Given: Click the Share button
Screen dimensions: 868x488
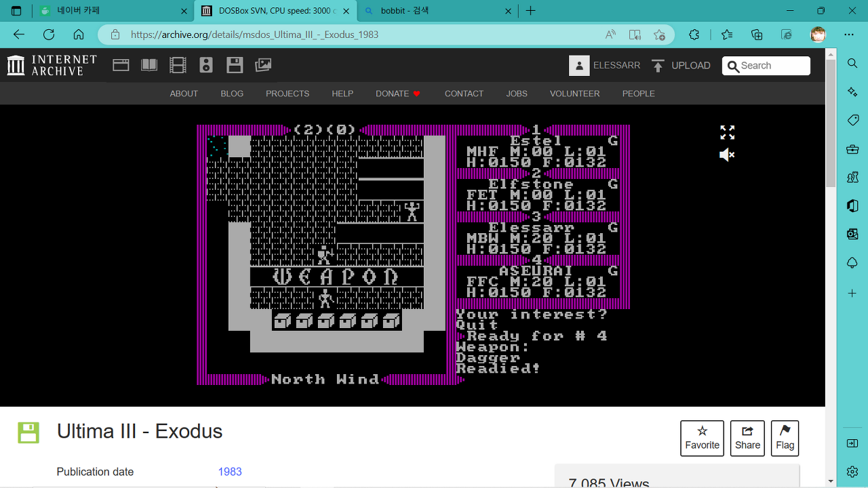Looking at the screenshot, I should [747, 438].
